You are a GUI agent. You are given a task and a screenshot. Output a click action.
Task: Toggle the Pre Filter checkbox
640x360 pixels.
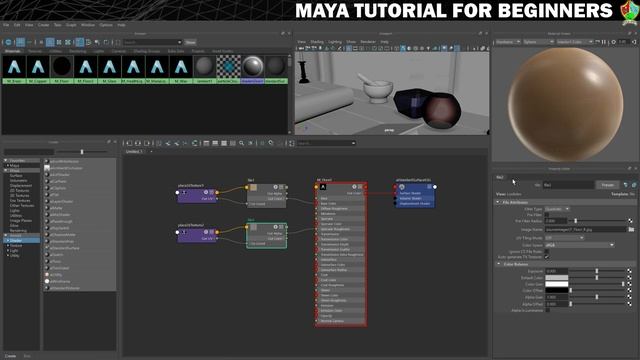[547, 215]
